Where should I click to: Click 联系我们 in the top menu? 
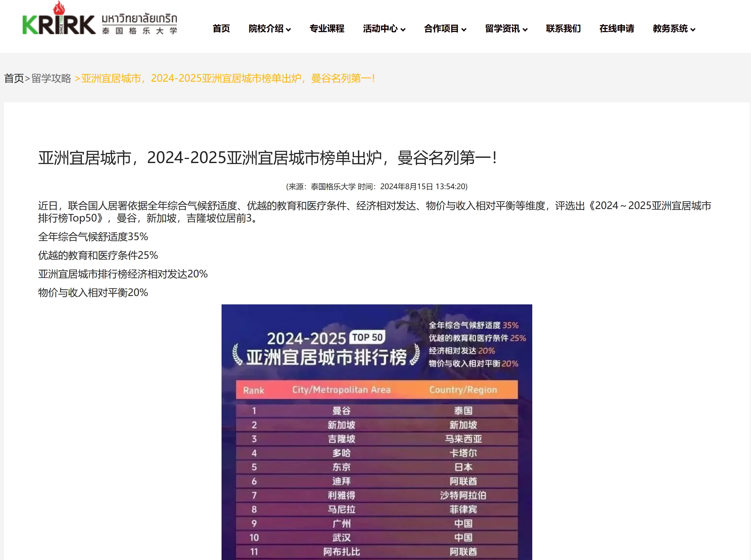tap(563, 29)
